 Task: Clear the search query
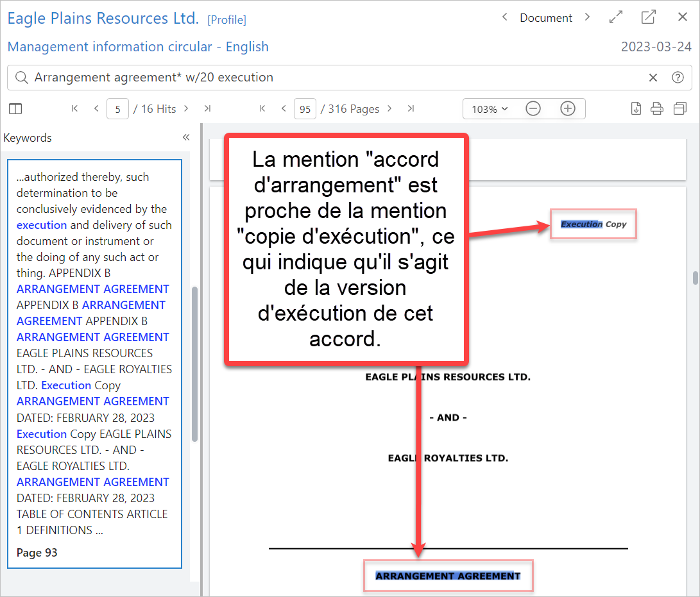pyautogui.click(x=653, y=78)
